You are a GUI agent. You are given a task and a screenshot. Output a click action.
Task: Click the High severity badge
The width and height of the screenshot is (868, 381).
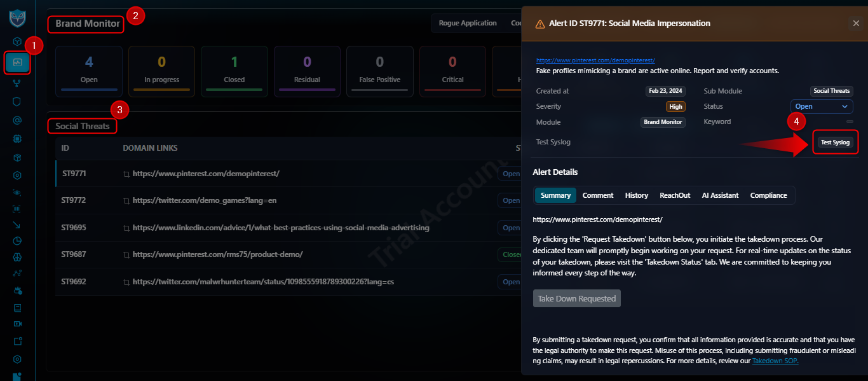pyautogui.click(x=675, y=106)
